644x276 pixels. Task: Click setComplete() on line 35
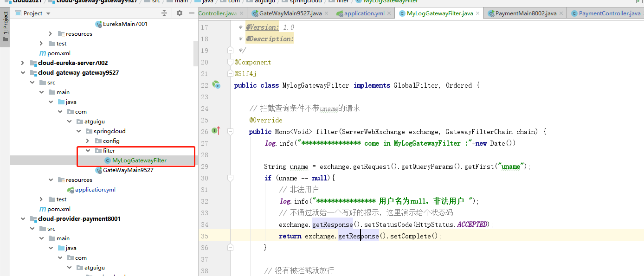[413, 236]
